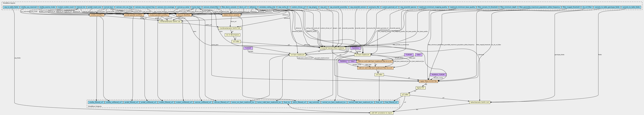Select the custom_clinvar_vcf input box
Screen dimensions: 644x115
[x=298, y=7]
